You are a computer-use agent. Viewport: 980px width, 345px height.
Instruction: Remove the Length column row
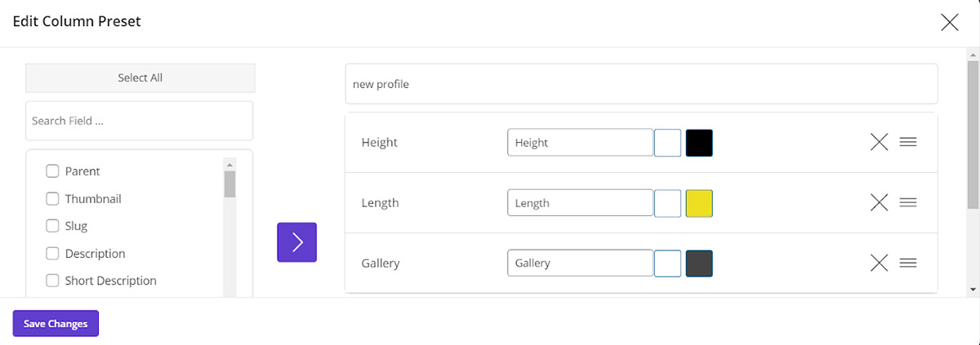[879, 203]
